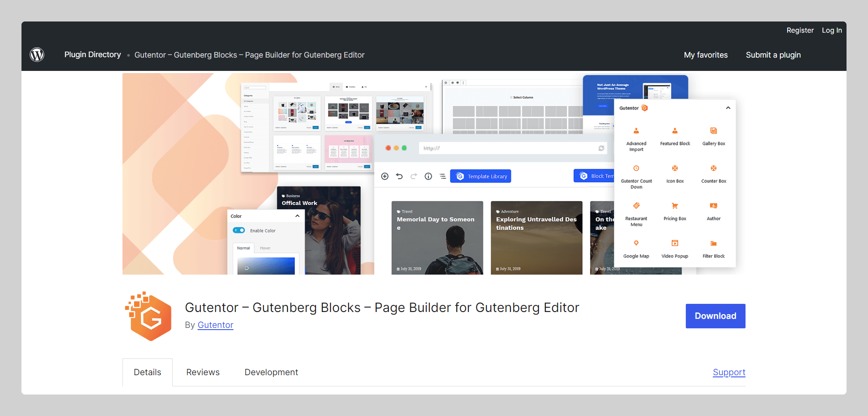Screen dimensions: 868x416
Task: Collapse the Color settings panel
Action: coord(297,216)
